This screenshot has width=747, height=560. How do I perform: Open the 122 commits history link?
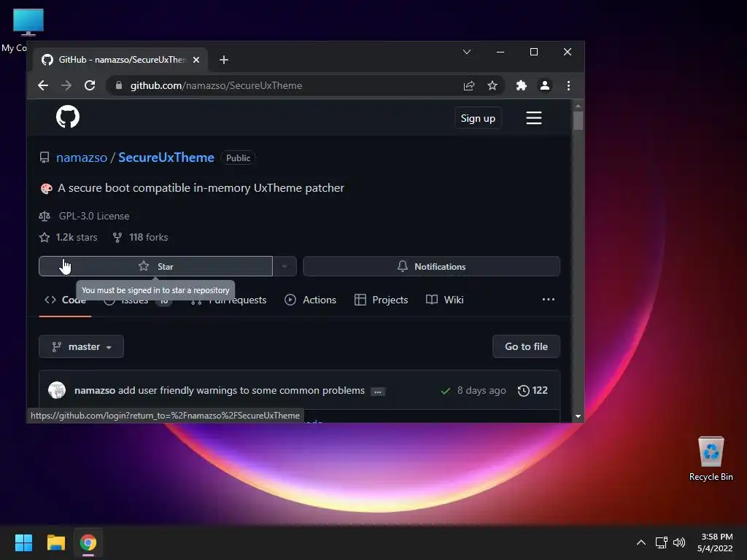point(533,391)
